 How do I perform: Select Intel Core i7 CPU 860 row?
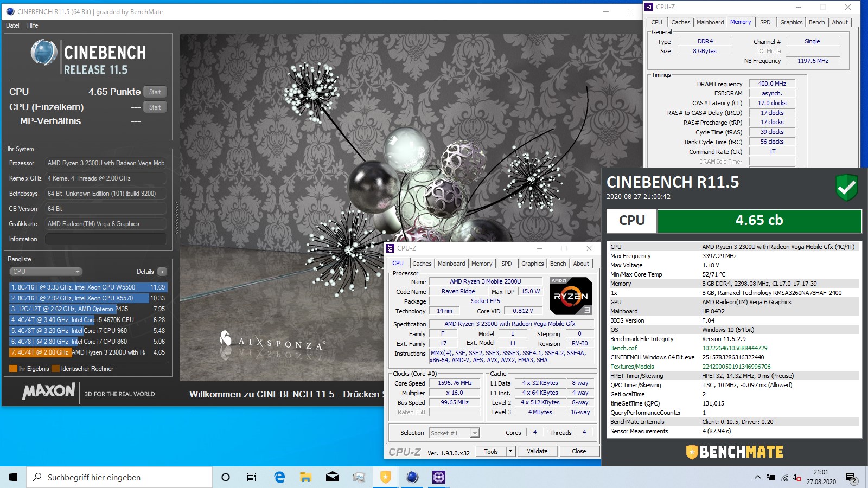click(x=88, y=342)
